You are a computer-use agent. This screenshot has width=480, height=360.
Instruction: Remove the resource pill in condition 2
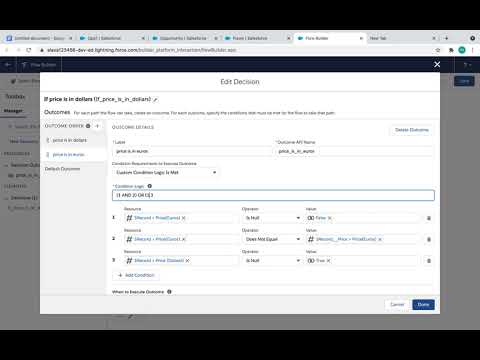(184, 239)
